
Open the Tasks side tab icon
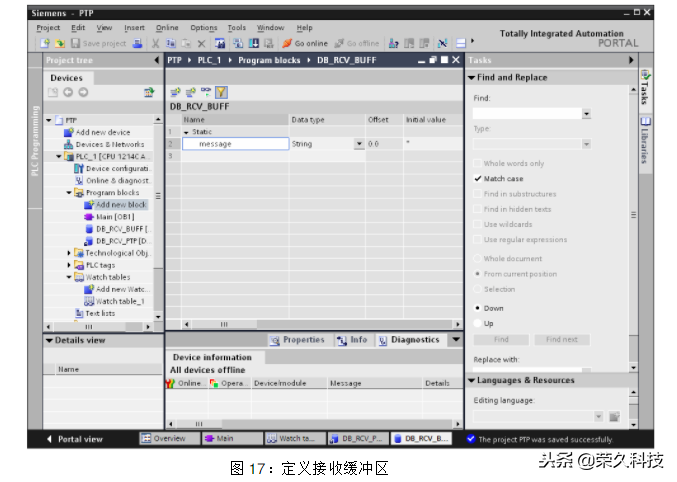pyautogui.click(x=645, y=75)
